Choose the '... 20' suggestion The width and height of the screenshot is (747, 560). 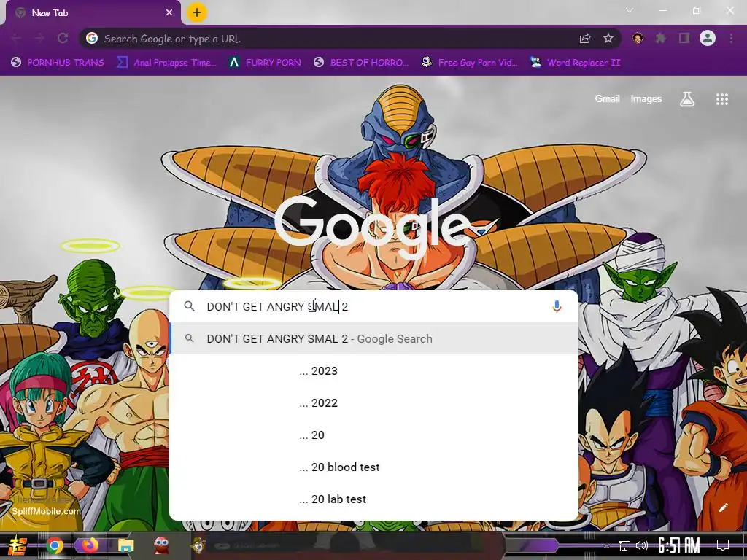click(374, 435)
